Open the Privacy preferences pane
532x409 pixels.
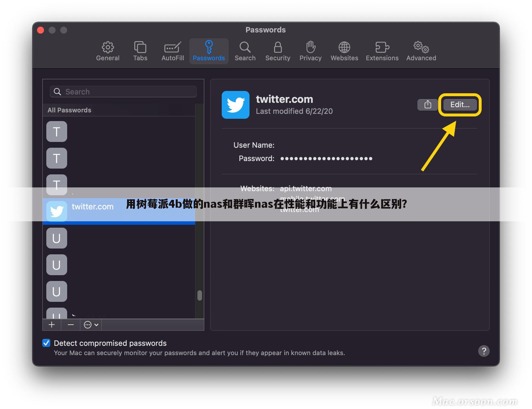tap(310, 51)
